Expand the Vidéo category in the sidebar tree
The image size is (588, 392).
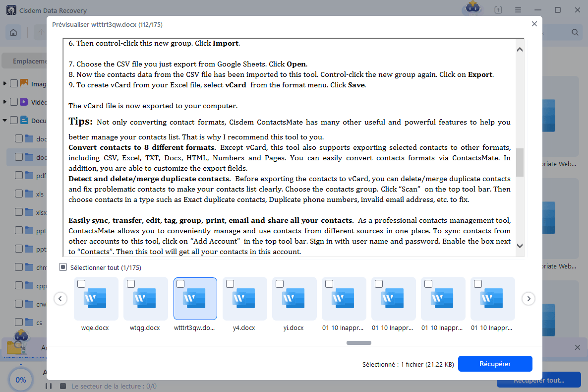coord(5,102)
